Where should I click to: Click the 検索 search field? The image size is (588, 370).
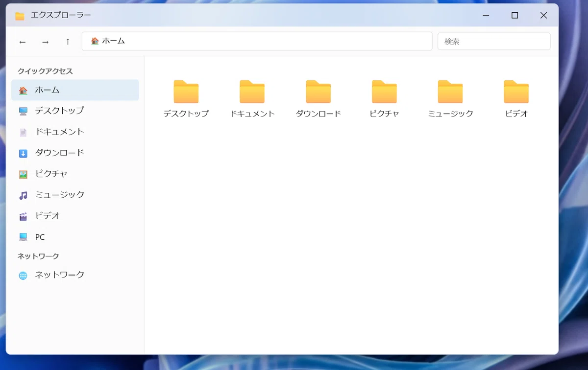tap(494, 42)
